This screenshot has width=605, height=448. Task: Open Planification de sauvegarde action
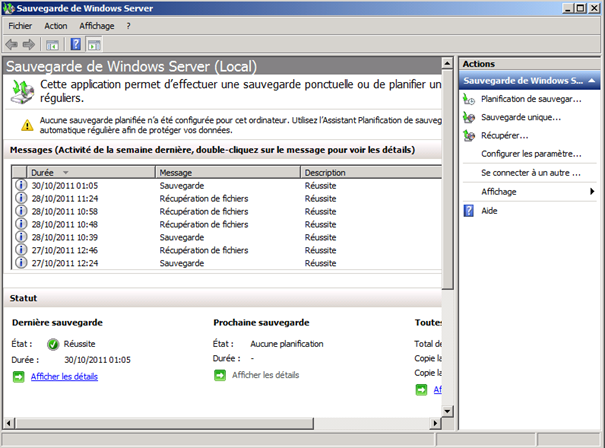click(x=531, y=99)
